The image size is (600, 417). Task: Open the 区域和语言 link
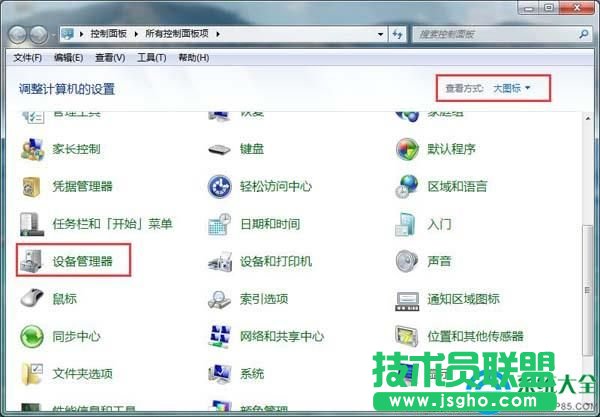[457, 187]
